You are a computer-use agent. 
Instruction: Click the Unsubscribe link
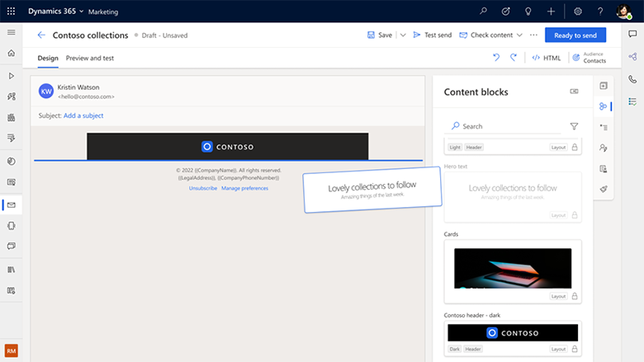(203, 188)
